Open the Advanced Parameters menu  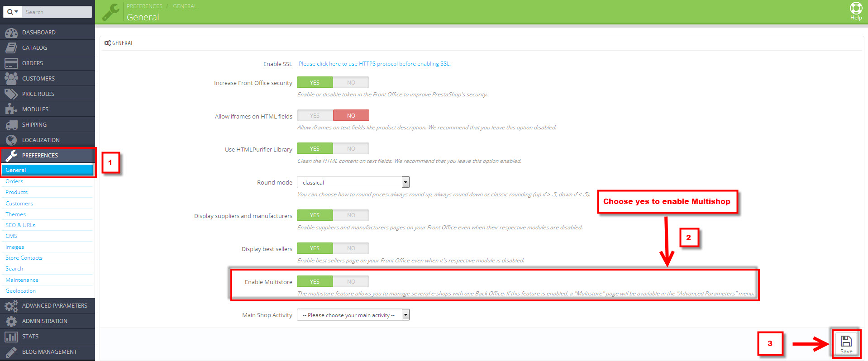click(x=48, y=306)
